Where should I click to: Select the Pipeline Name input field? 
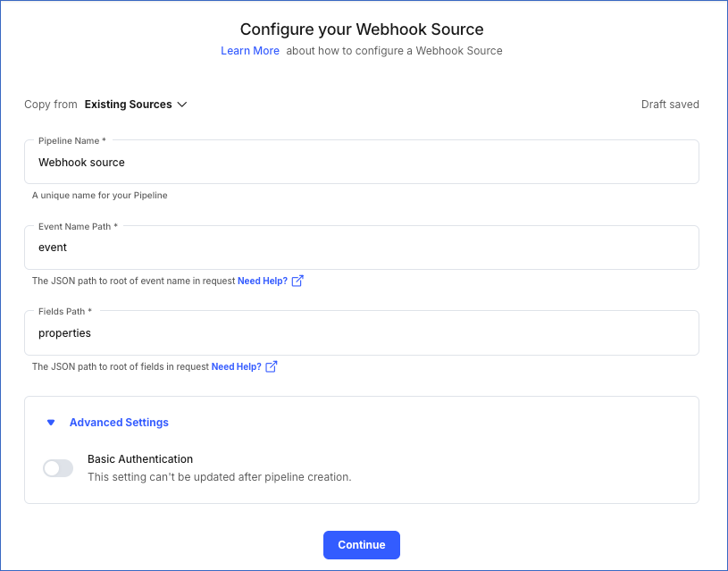pos(361,162)
